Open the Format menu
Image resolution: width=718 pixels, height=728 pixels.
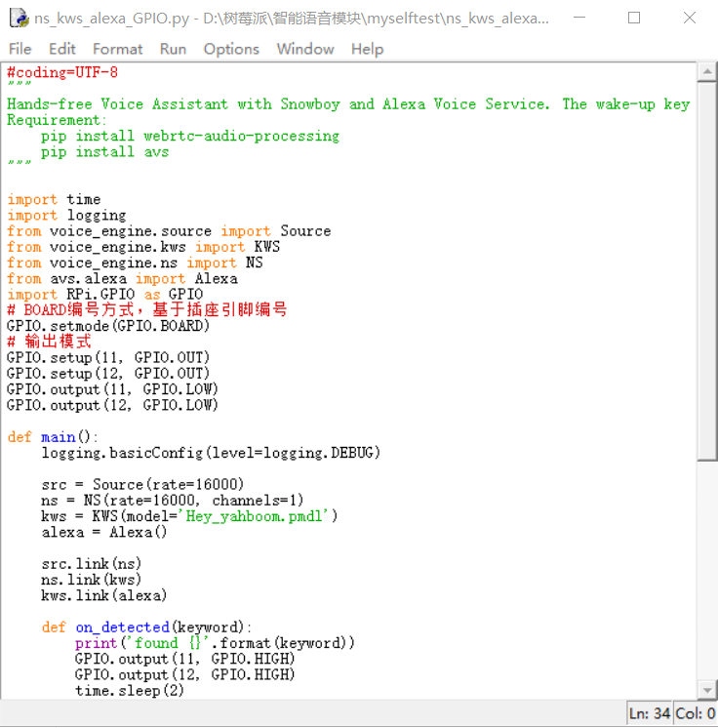click(x=117, y=49)
